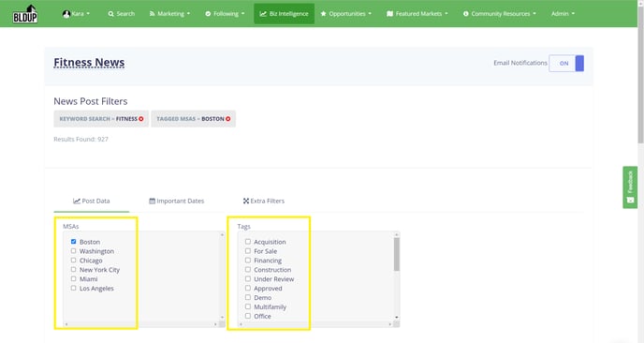Image resolution: width=644 pixels, height=343 pixels.
Task: Check the Washington MSA checkbox
Action: (x=74, y=251)
